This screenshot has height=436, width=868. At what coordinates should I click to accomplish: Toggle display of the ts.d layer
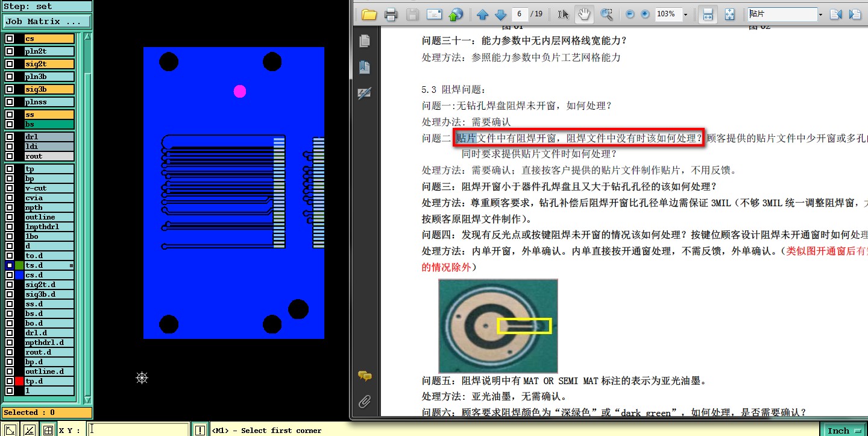click(x=10, y=265)
